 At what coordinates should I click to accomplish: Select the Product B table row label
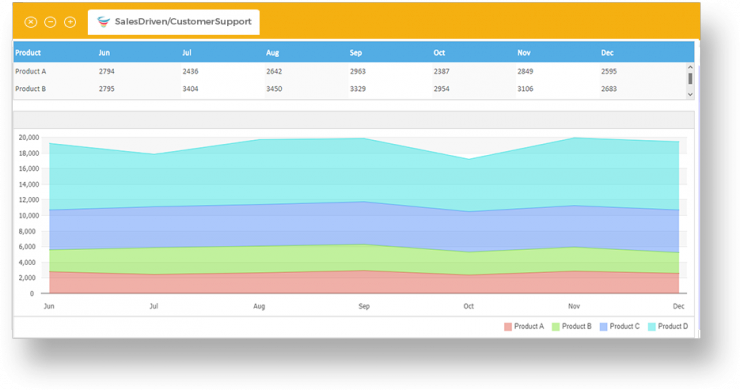click(x=31, y=89)
